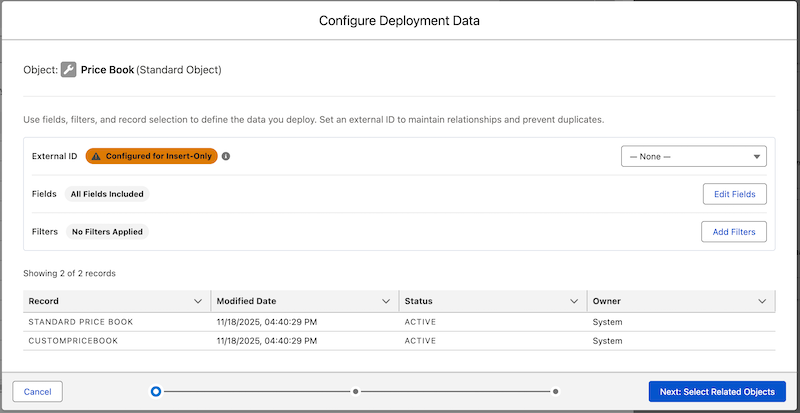Click the External ID label
Screen dimensions: 800x413
(55, 156)
